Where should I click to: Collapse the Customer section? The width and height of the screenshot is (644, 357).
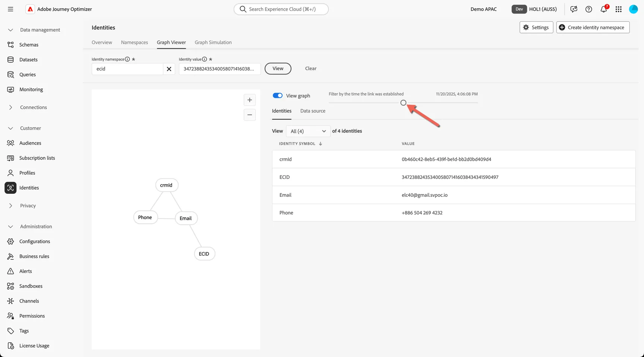(10, 128)
